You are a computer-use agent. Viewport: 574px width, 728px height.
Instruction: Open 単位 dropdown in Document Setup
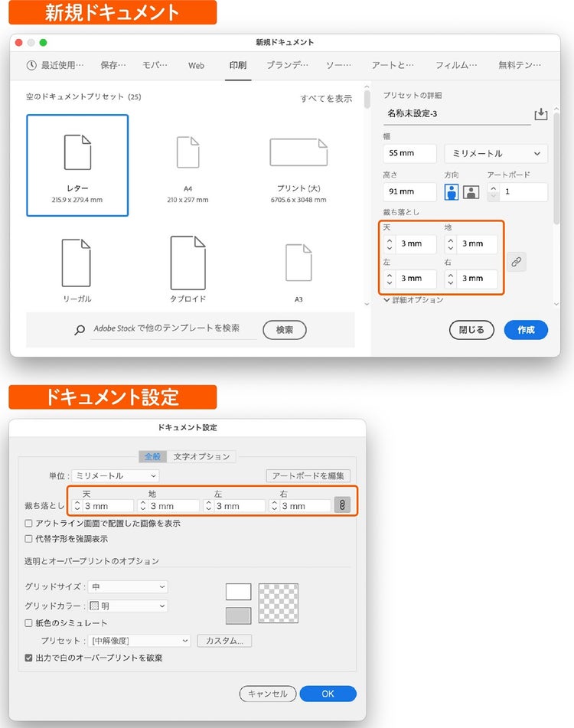116,475
